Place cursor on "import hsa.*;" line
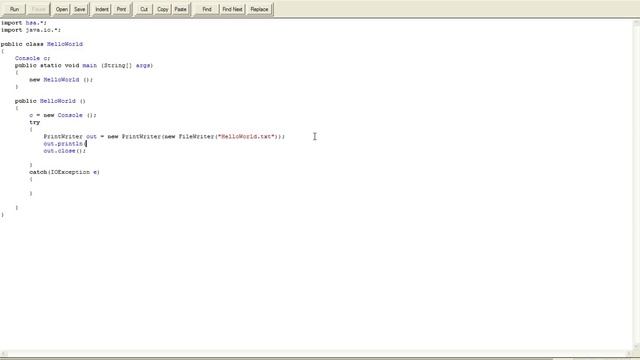Viewport: 640px width, 360px height. tap(24, 23)
